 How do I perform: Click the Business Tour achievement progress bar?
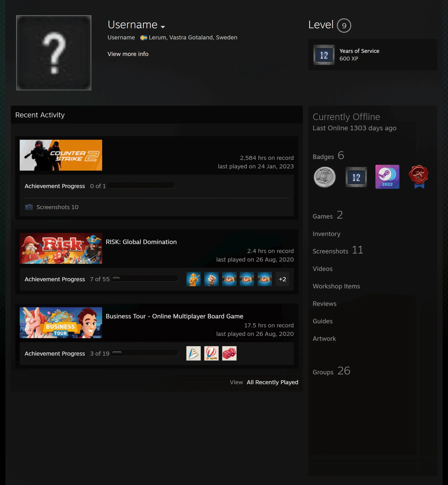145,353
